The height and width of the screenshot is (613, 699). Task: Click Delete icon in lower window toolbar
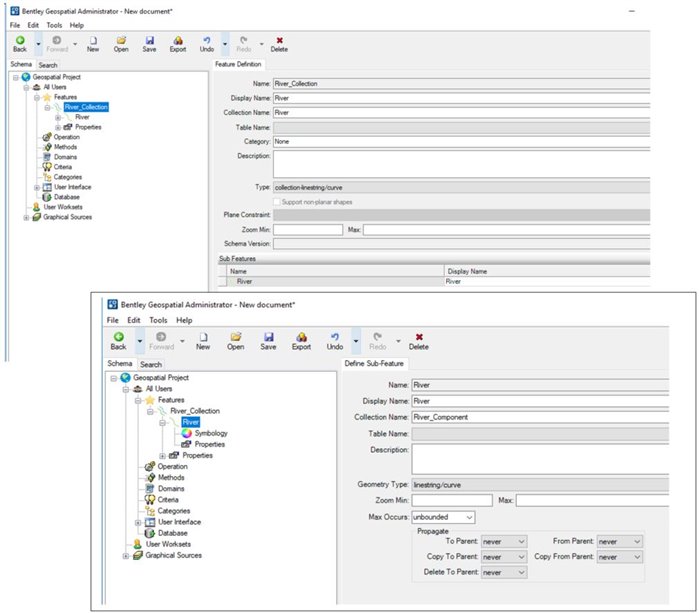coord(419,337)
